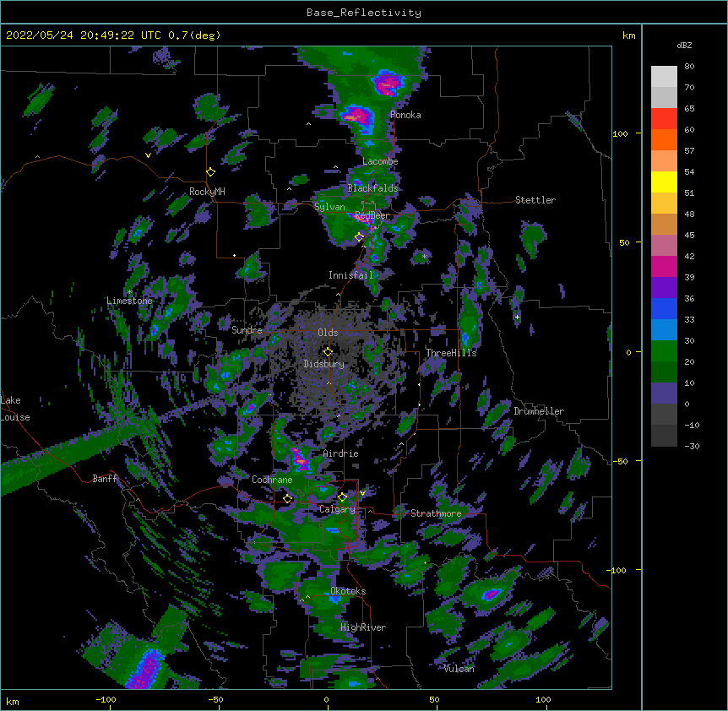Select the Red Deer city label
This screenshot has width=728, height=711.
(x=372, y=215)
